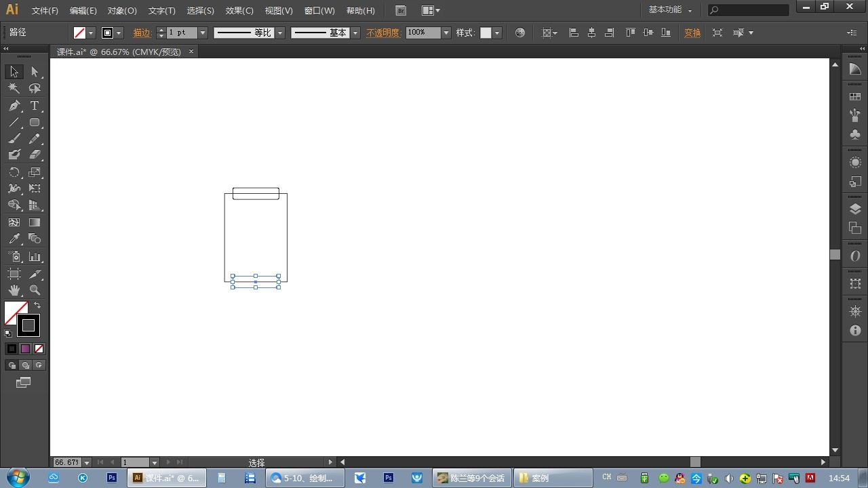This screenshot has width=868, height=488.
Task: Open the 对象(O) menu
Action: click(122, 11)
